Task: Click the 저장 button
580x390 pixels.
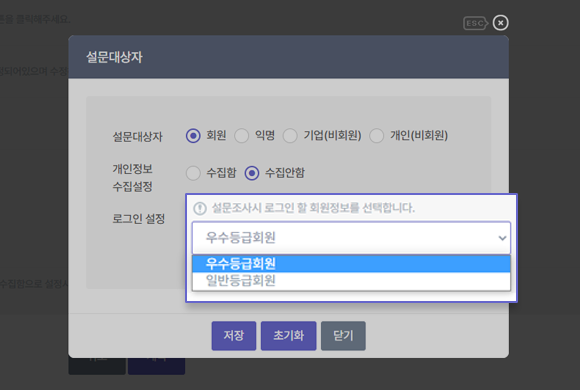Action: coord(234,336)
